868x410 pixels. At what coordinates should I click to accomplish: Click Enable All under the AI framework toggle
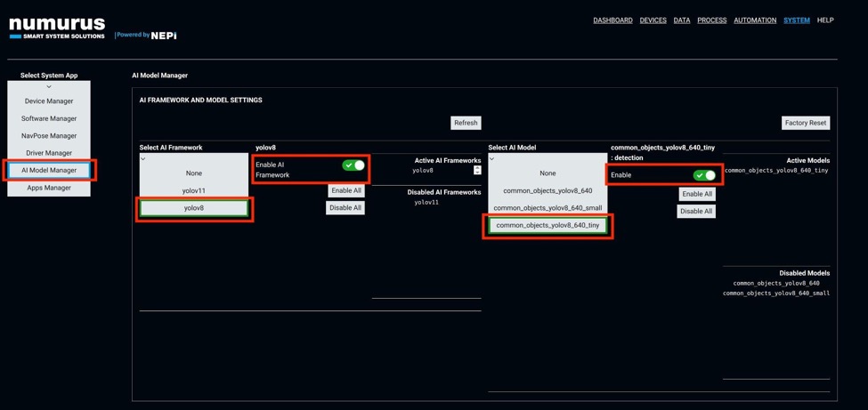[x=345, y=190]
